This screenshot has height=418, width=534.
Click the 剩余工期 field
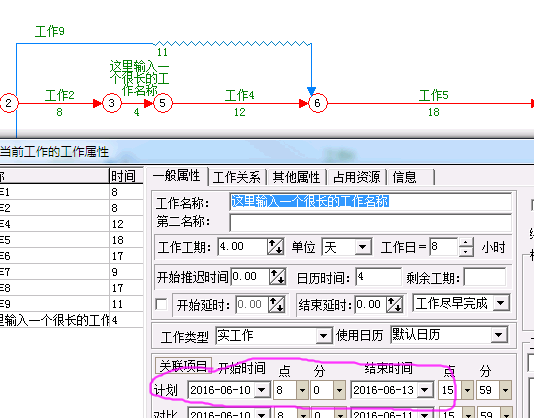point(485,277)
